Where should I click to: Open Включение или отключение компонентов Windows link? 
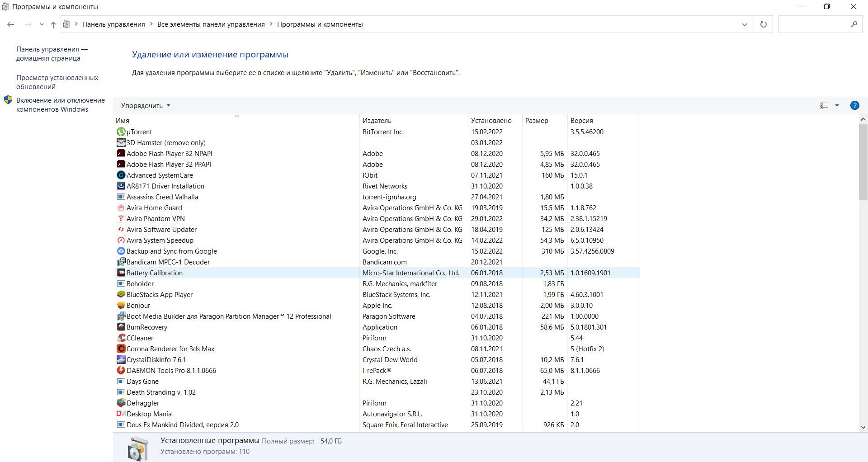(x=60, y=104)
